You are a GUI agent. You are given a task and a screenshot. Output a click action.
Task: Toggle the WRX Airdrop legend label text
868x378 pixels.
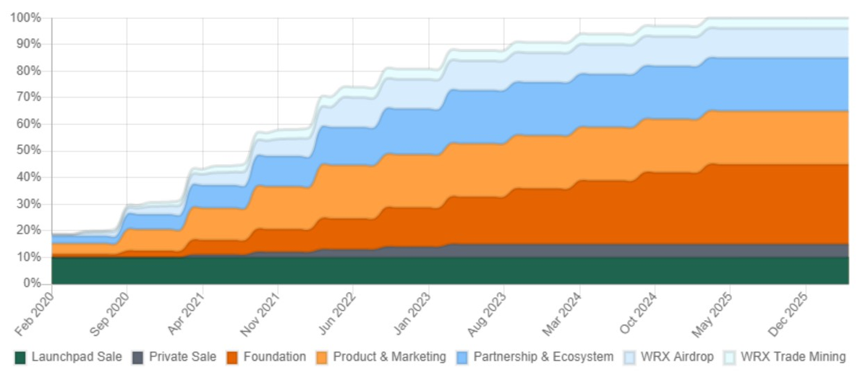pyautogui.click(x=678, y=357)
